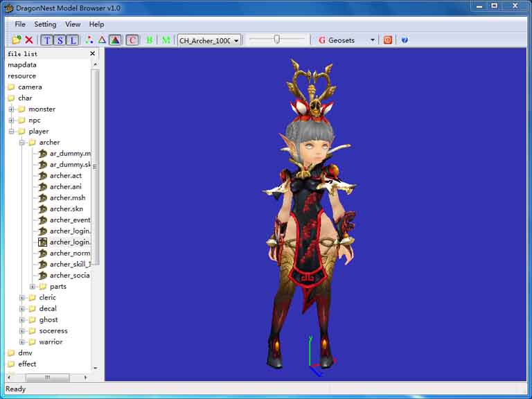This screenshot has height=399, width=532.
Task: Open the Setting menu
Action: point(45,24)
